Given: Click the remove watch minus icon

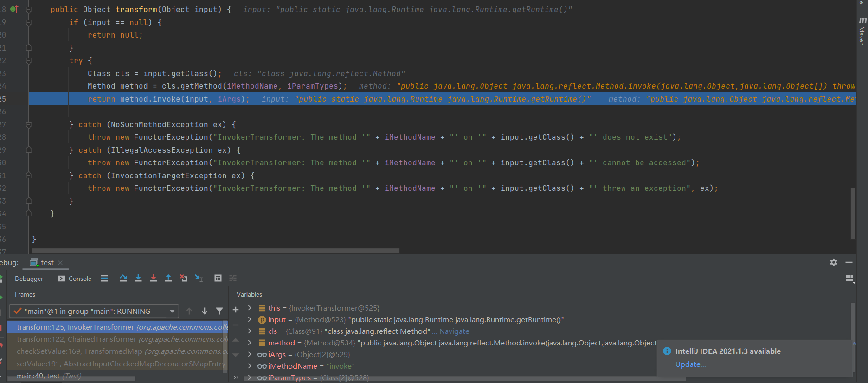Looking at the screenshot, I should [236, 325].
